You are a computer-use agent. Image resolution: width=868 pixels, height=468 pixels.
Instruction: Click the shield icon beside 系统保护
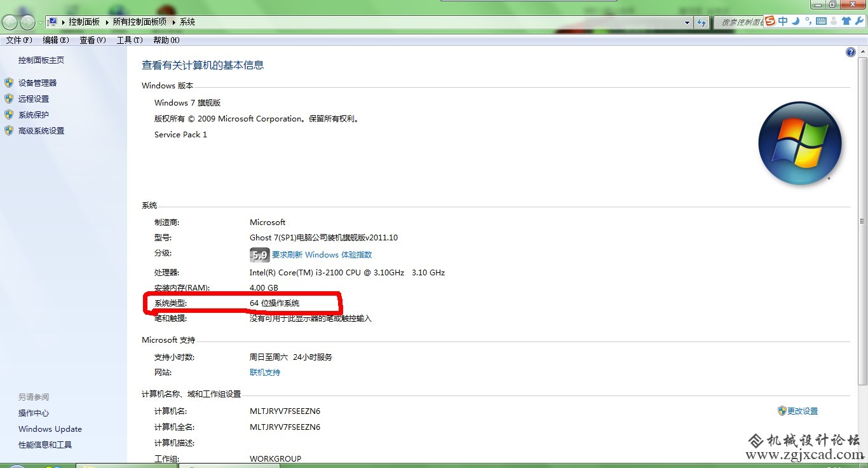(x=9, y=114)
